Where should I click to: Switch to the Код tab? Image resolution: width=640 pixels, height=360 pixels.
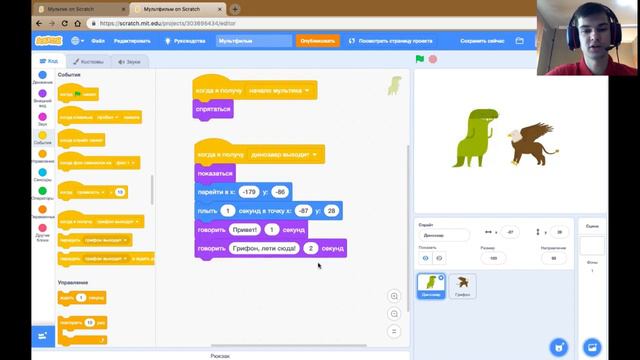(49, 61)
